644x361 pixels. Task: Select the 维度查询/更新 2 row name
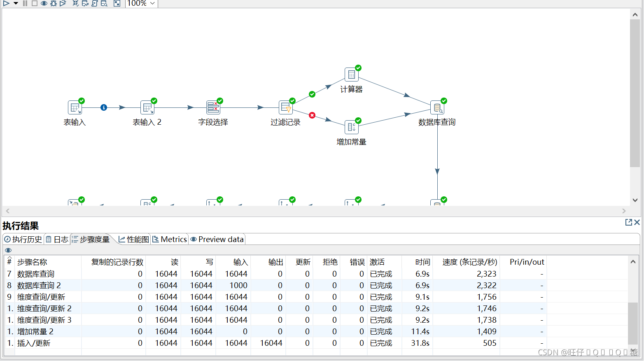point(44,308)
